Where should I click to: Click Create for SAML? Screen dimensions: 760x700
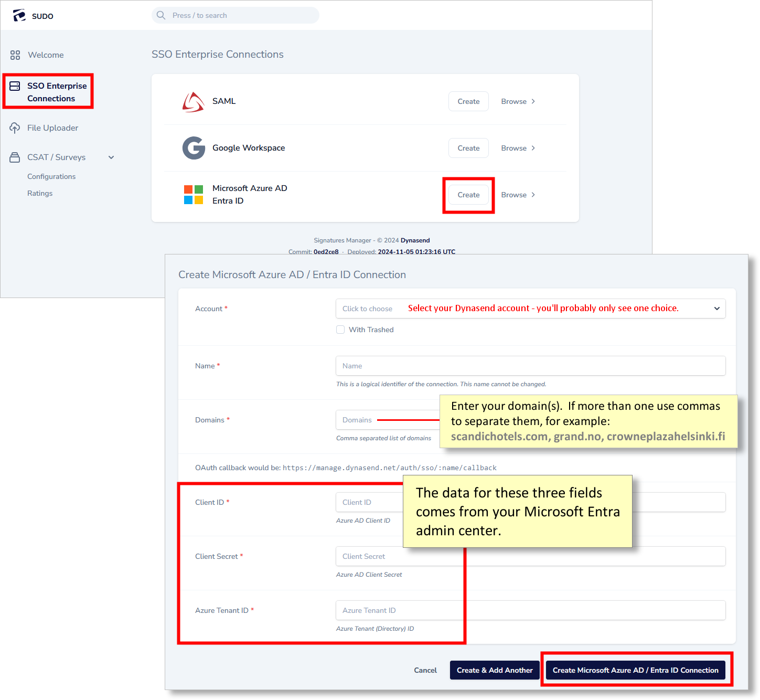[468, 101]
